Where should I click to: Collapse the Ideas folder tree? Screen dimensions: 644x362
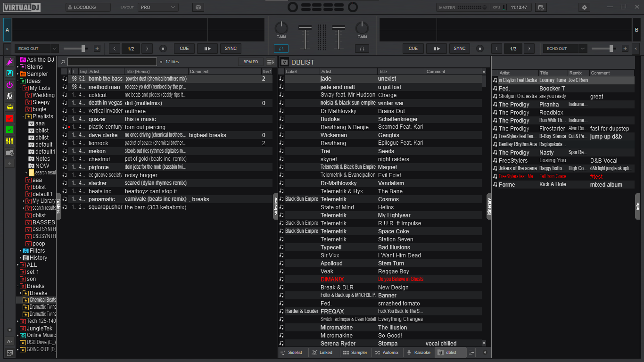(x=18, y=81)
